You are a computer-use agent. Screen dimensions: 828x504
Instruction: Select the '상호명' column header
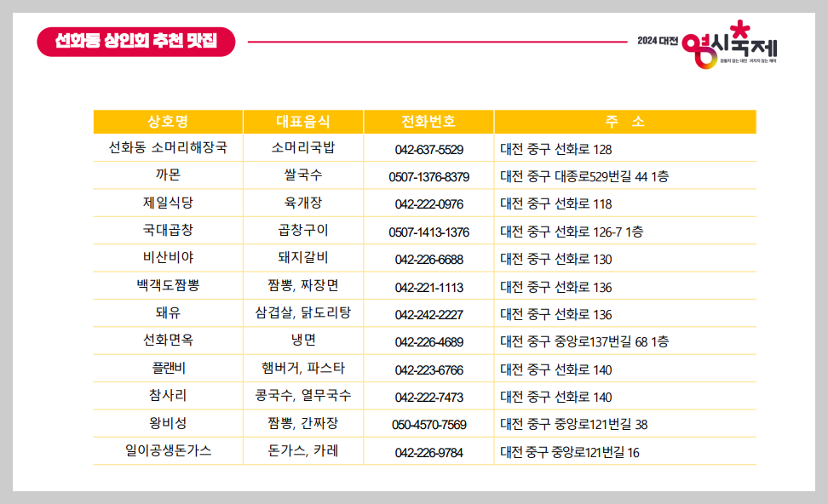[x=169, y=122]
